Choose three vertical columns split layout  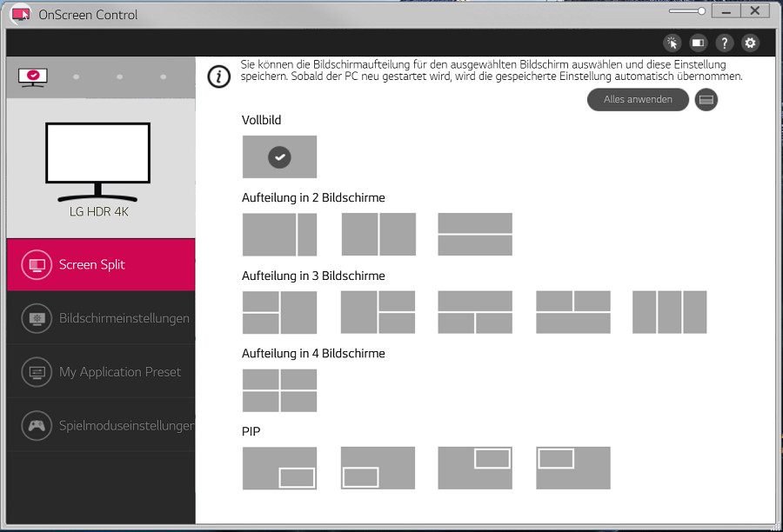point(669,312)
